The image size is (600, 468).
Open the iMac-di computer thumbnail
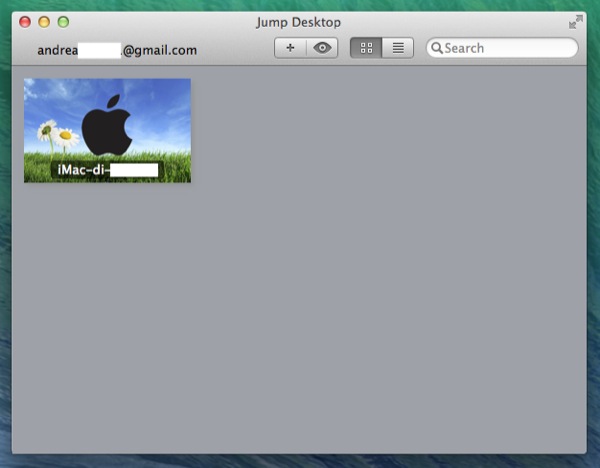click(108, 130)
